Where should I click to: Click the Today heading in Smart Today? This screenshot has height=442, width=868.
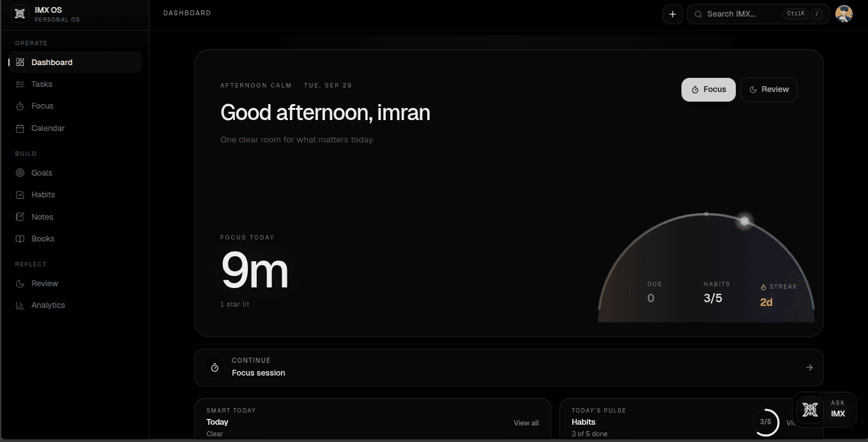(217, 422)
